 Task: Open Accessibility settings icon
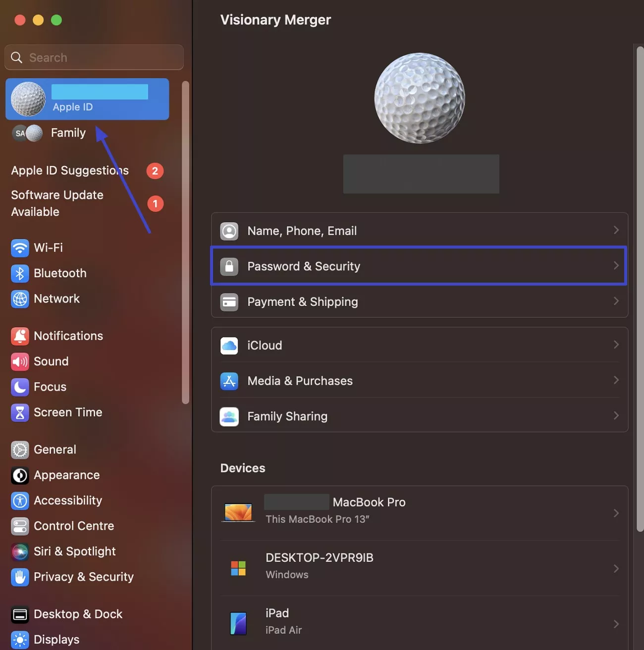click(20, 500)
